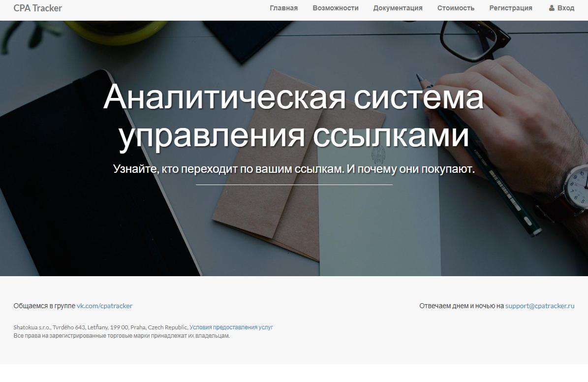View the Стоимость pricing page
The width and height of the screenshot is (588, 382).
click(456, 8)
